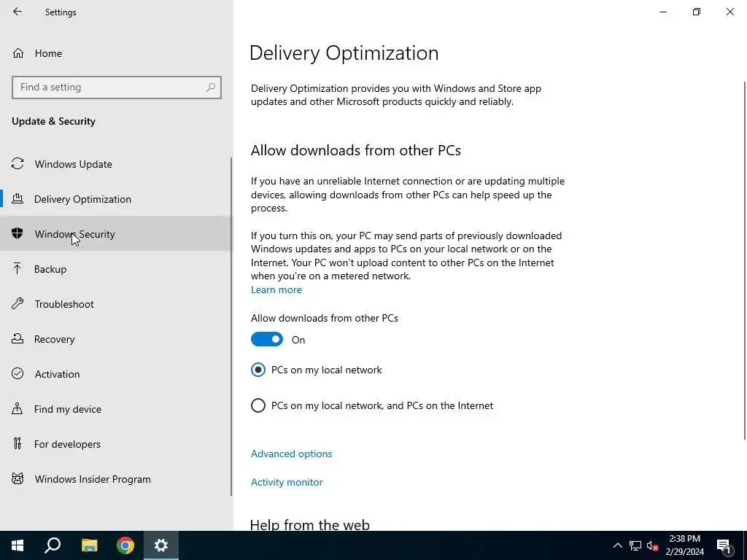Close the Settings window
Image resolution: width=747 pixels, height=560 pixels.
pos(729,12)
